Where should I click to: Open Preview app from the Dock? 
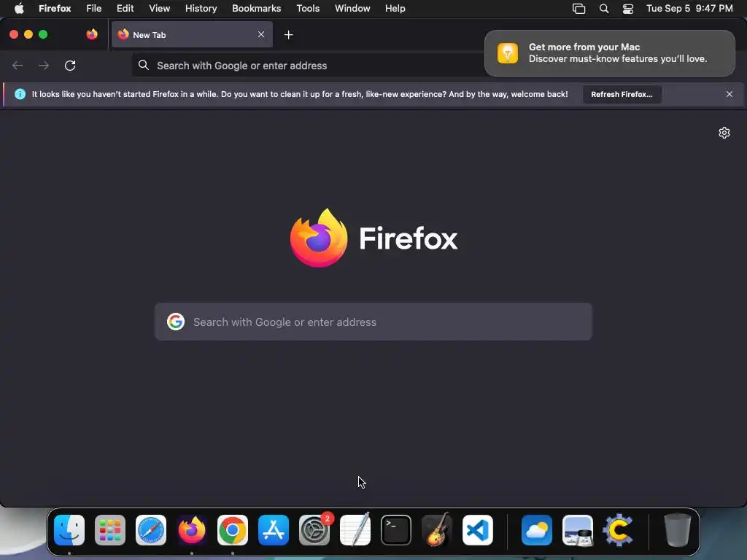(x=578, y=530)
